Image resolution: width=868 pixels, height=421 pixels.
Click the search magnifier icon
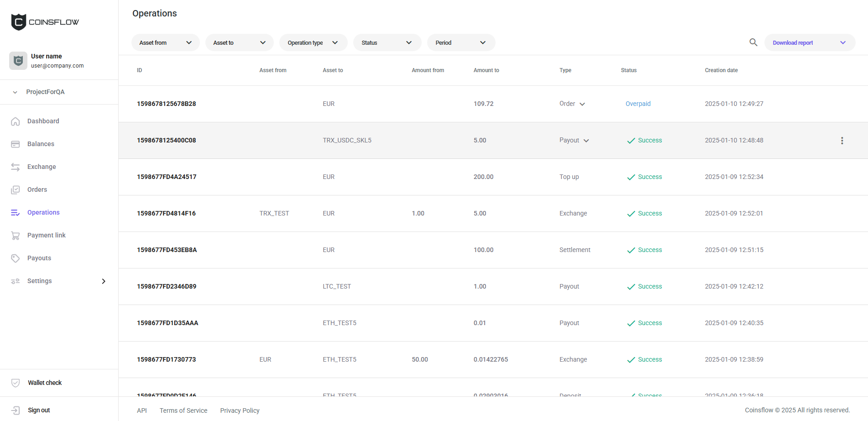753,42
